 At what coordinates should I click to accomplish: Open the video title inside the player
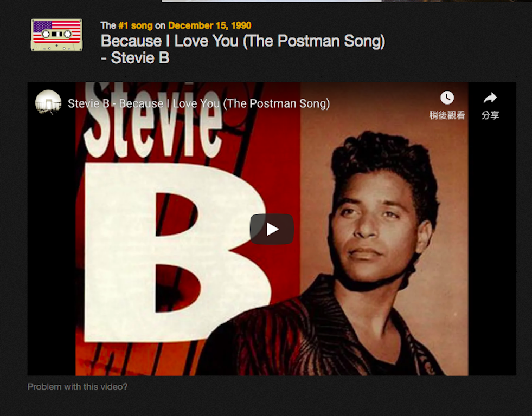tap(198, 103)
